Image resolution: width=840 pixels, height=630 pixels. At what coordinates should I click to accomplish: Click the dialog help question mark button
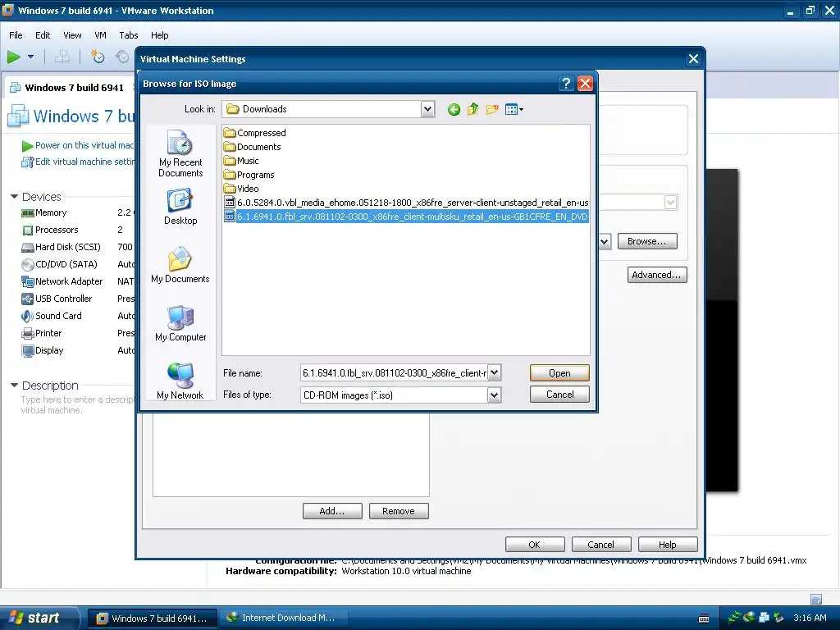[566, 84]
